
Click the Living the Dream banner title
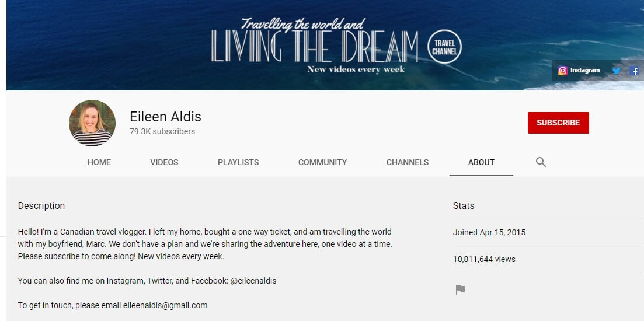pos(314,46)
